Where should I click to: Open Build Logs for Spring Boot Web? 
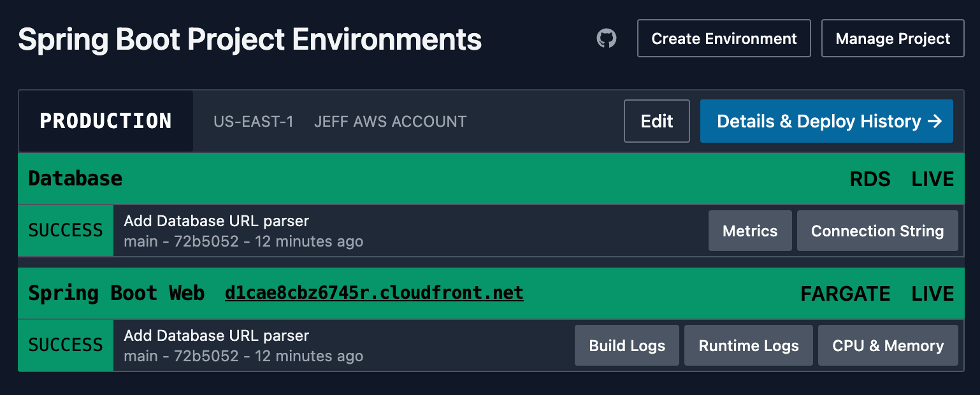click(627, 345)
